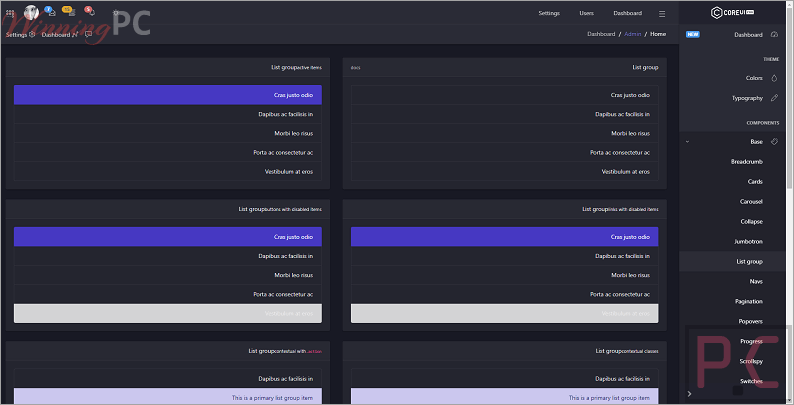The width and height of the screenshot is (794, 405).
Task: Click Vestibulum at eros in active items card
Action: click(x=168, y=172)
